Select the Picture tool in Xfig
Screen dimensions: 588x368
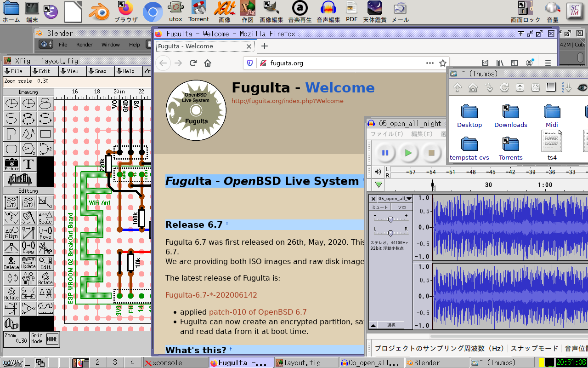point(11,164)
